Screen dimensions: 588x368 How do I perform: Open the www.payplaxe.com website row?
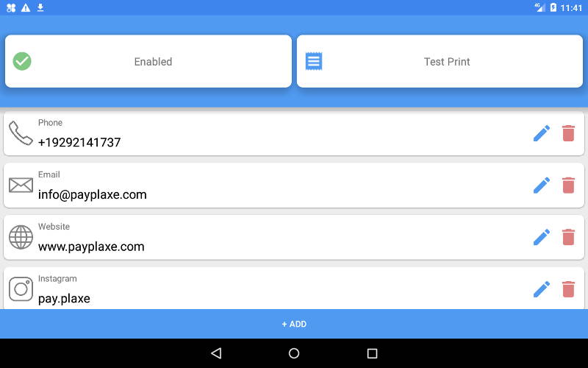tap(294, 237)
